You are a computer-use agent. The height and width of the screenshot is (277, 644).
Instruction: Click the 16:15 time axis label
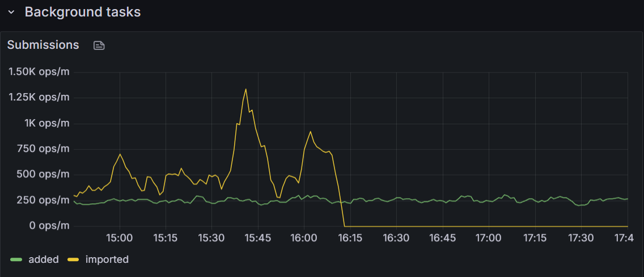(350, 238)
